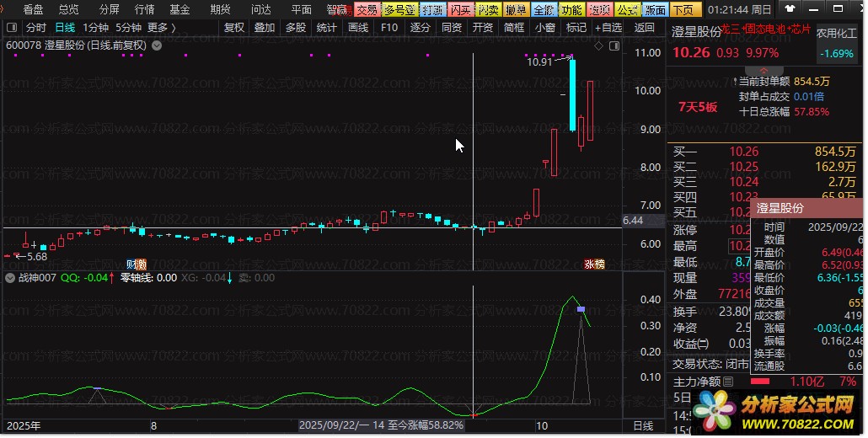Click the 版面 layout button
868x438 pixels.
pyautogui.click(x=656, y=10)
